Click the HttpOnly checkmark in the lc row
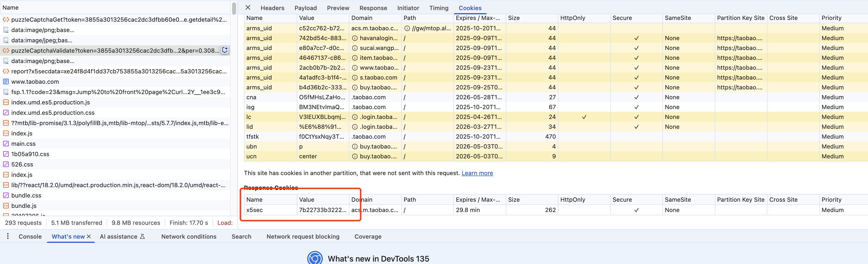Screen dimensions: 868x264 584,117
